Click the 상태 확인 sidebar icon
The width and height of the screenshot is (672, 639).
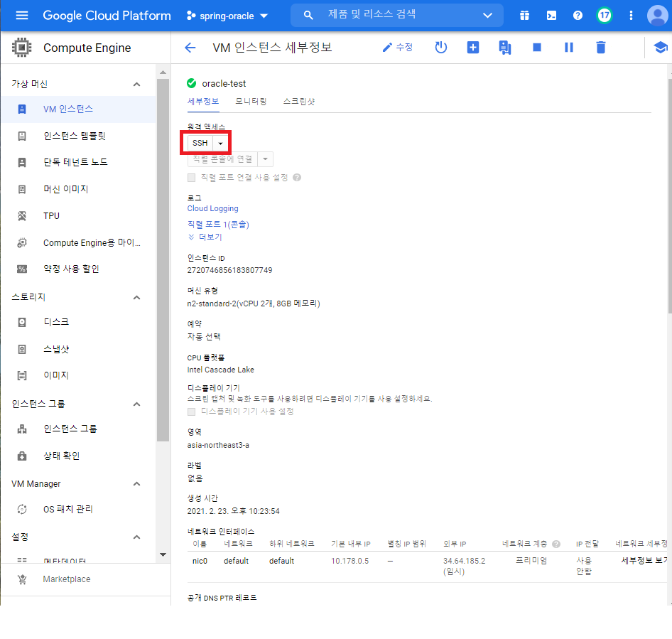tap(22, 456)
